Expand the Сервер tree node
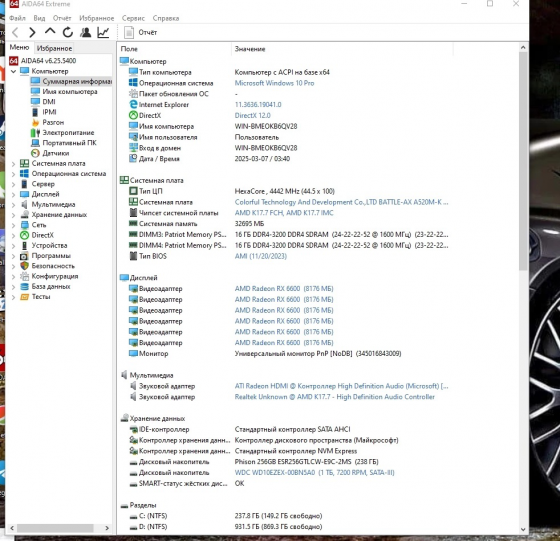 [x=13, y=184]
